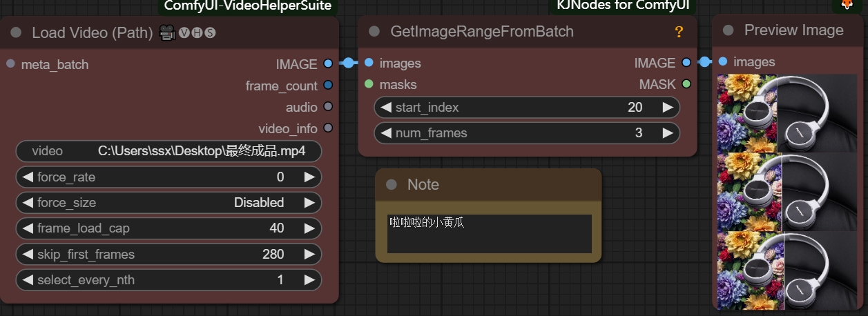The image size is (868, 316).
Task: Click the video file path field
Action: 168,151
